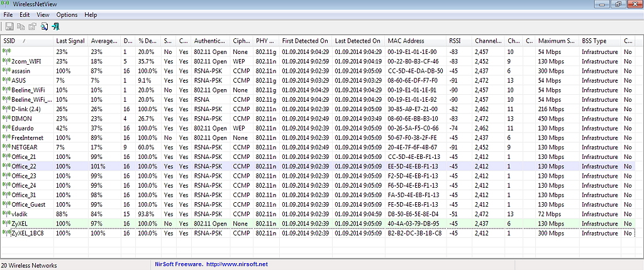Click the Properties toolbar icon
The image size is (644, 270).
coord(31,26)
